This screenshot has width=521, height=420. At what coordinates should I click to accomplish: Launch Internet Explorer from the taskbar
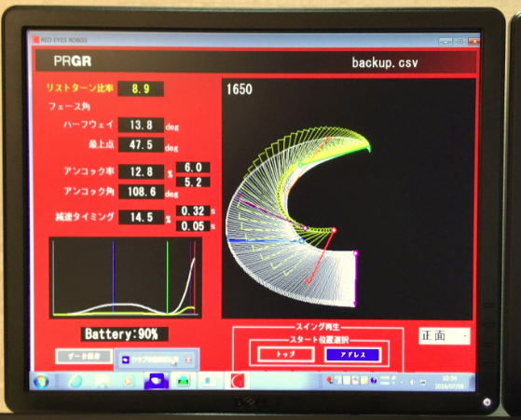tap(75, 381)
